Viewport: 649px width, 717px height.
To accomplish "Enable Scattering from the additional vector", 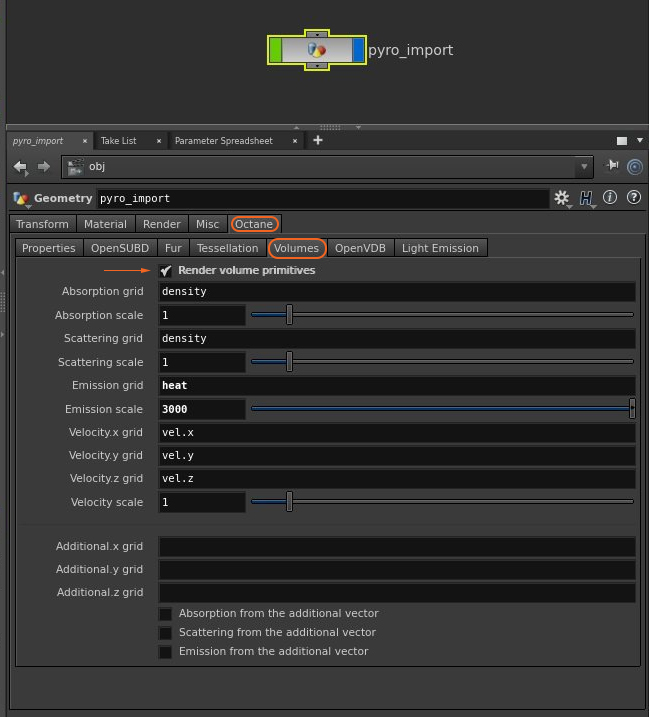I will [166, 633].
